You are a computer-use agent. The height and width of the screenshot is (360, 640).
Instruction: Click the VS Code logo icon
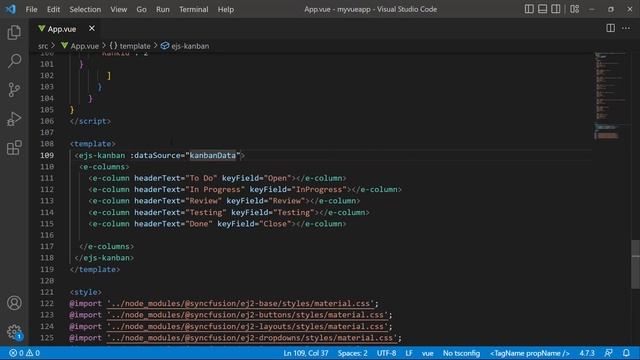11,9
